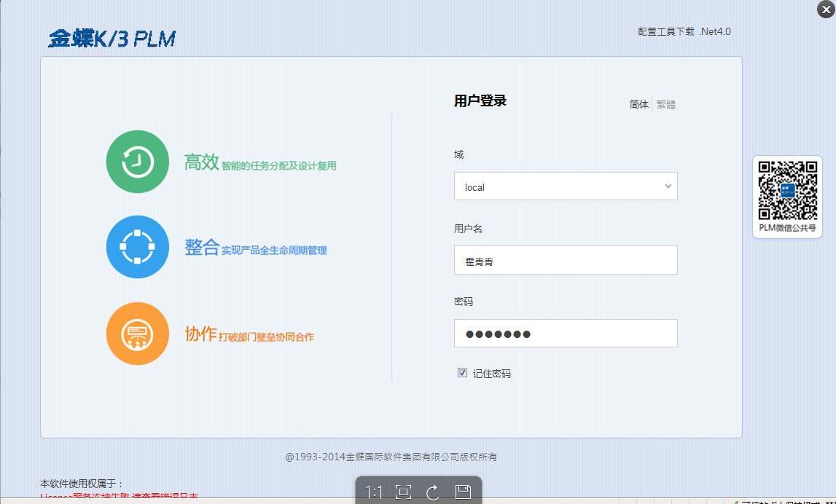Click the dropdown arrow of domain field
Viewport: 836px width, 504px height.
[668, 186]
